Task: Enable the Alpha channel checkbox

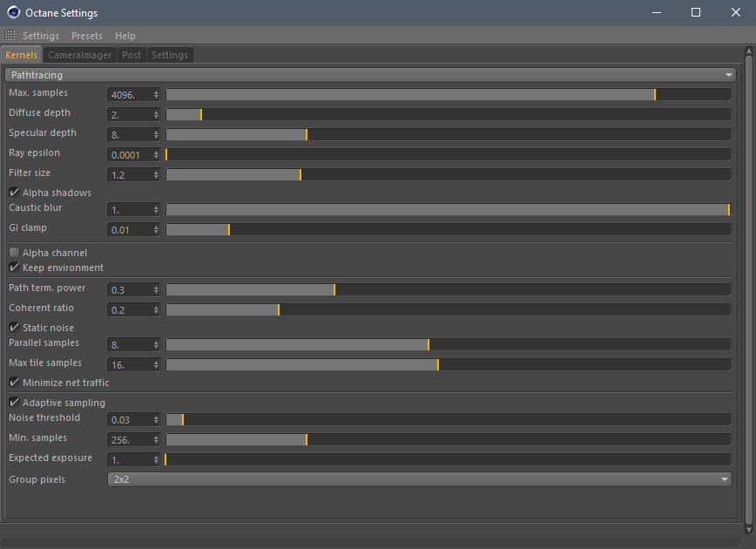Action: pos(14,253)
